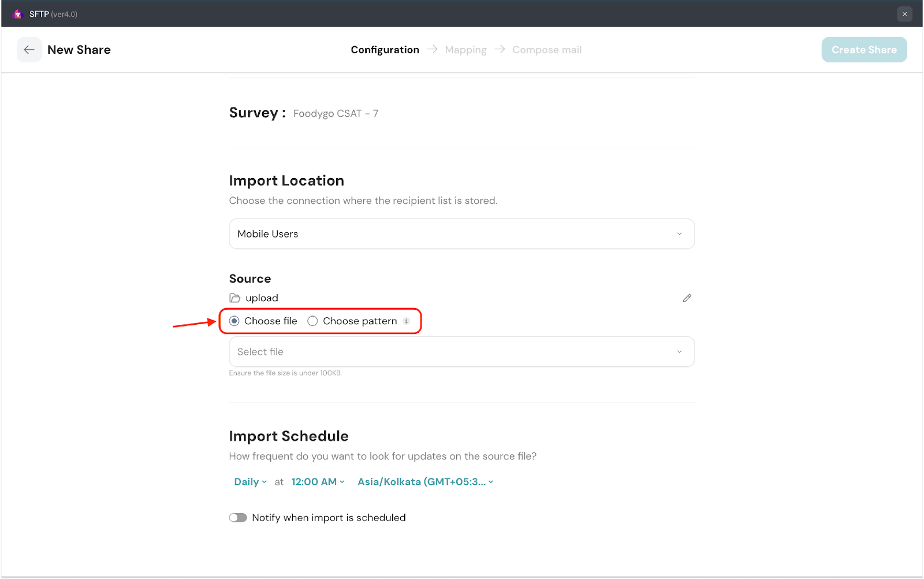Click the info icon next to Choose pattern
The image size is (924, 579).
point(407,321)
